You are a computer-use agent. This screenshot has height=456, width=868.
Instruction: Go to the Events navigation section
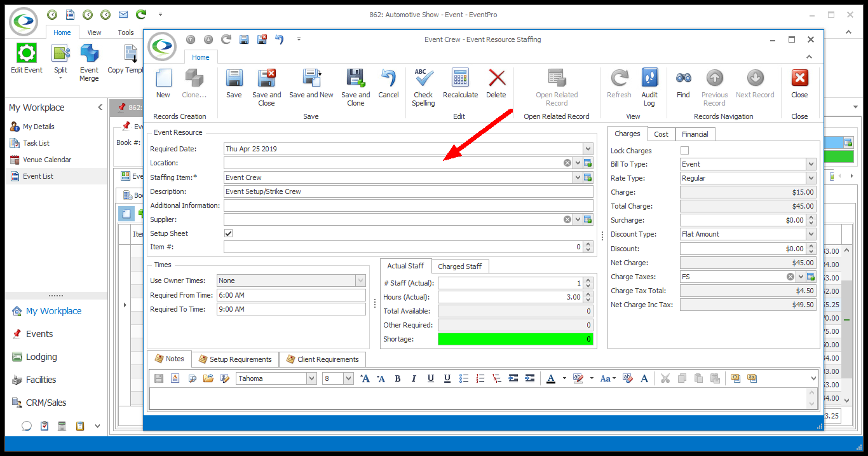pos(39,334)
